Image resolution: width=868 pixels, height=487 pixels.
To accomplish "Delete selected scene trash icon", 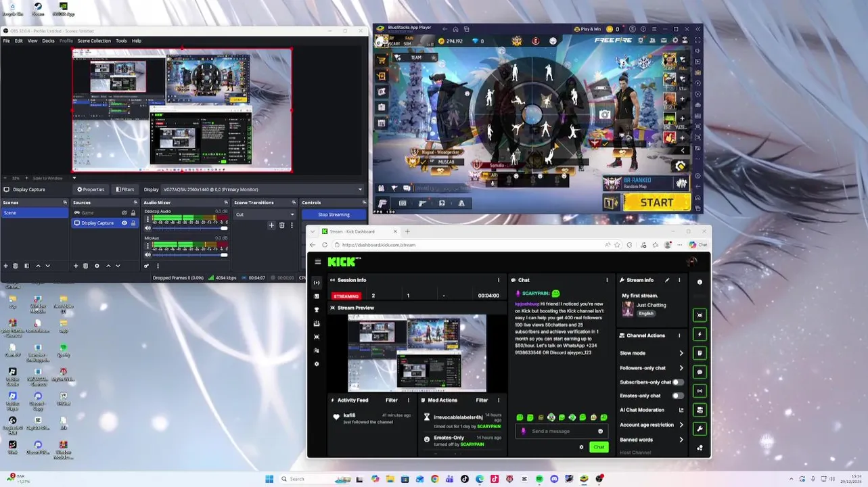I will pyautogui.click(x=16, y=266).
